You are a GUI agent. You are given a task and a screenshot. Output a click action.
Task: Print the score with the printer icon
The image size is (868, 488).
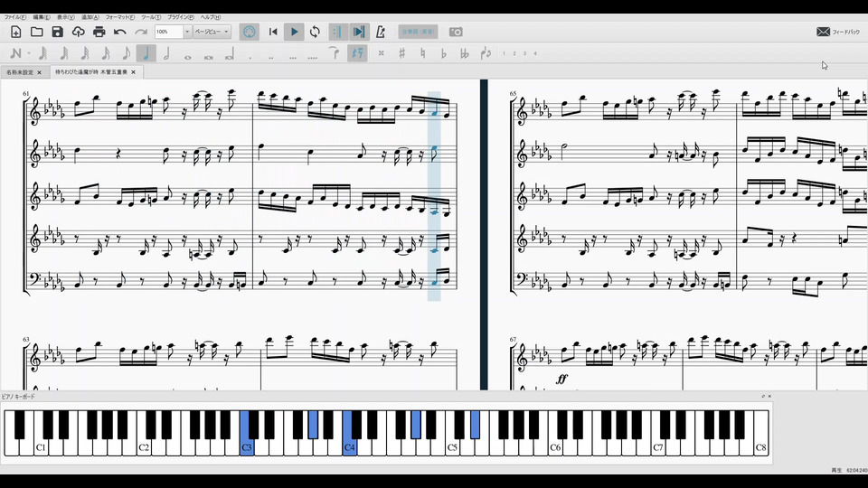click(99, 33)
